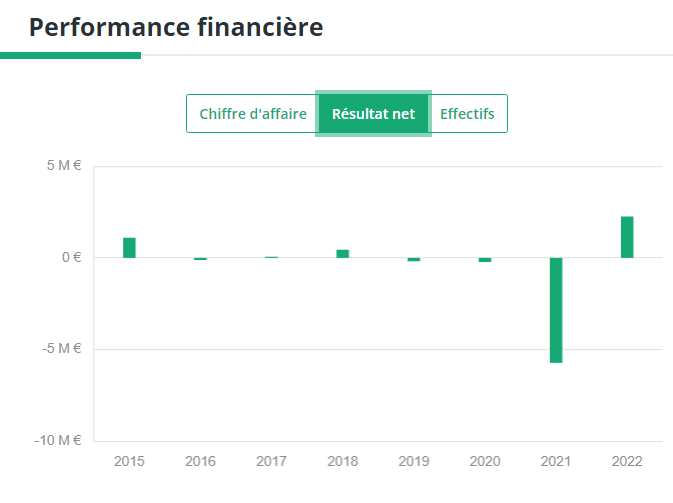Select the small 2019 negative bar
The width and height of the screenshot is (673, 503).
coord(413,259)
